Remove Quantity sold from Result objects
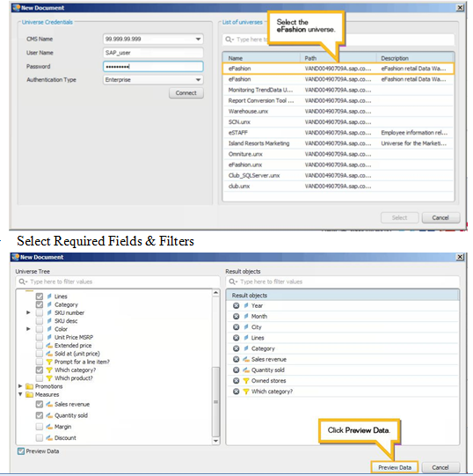This screenshot has width=473, height=476. pos(236,370)
